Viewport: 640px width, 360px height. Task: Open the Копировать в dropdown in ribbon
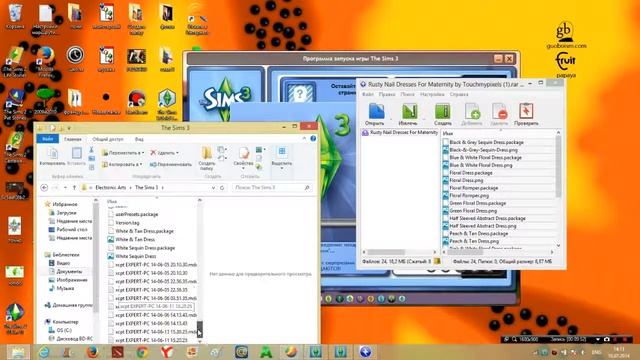pyautogui.click(x=122, y=164)
